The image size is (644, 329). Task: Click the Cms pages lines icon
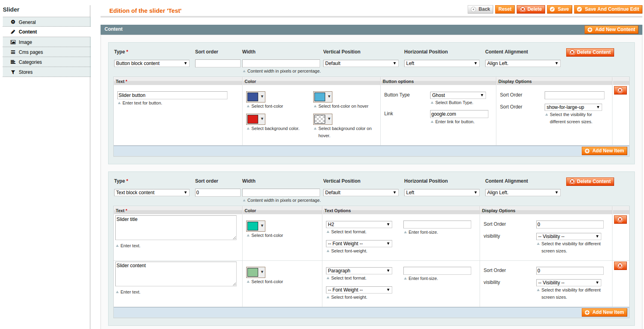(x=13, y=52)
